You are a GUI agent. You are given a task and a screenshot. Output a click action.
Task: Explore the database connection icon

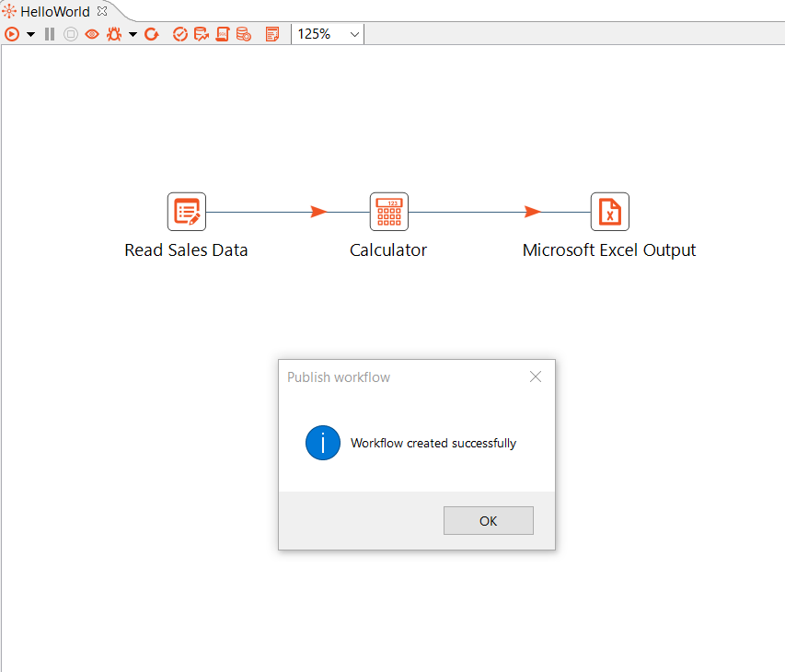[x=244, y=34]
